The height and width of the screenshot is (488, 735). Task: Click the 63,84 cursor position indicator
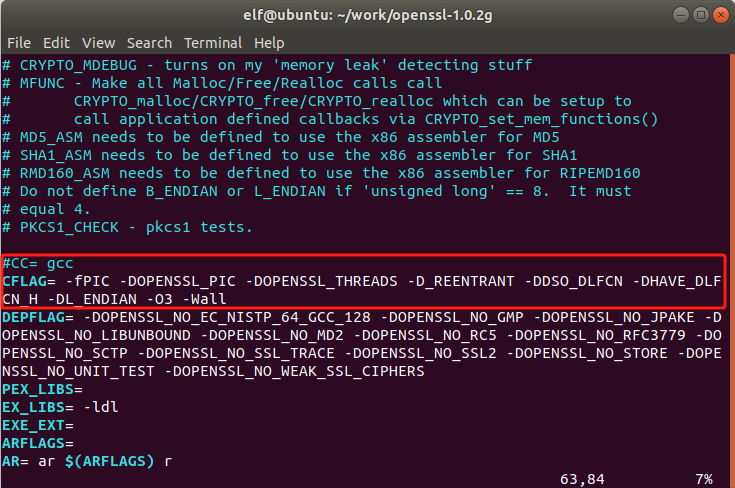tap(582, 479)
